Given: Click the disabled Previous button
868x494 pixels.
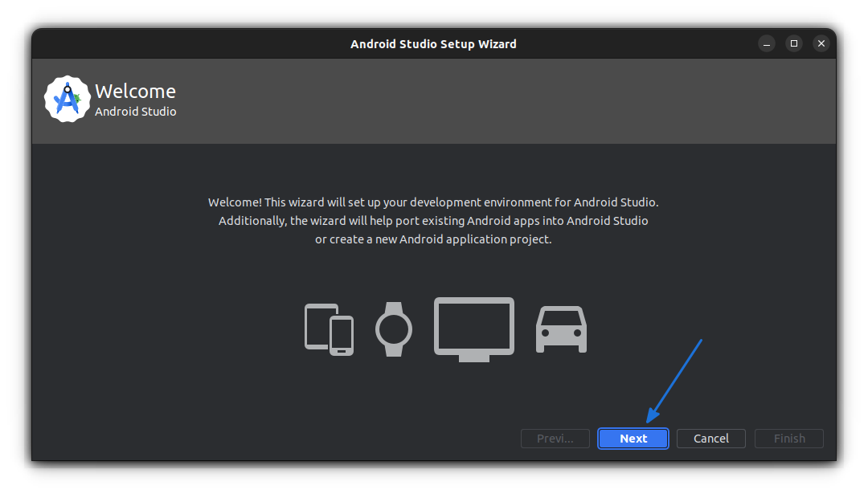Looking at the screenshot, I should (555, 439).
